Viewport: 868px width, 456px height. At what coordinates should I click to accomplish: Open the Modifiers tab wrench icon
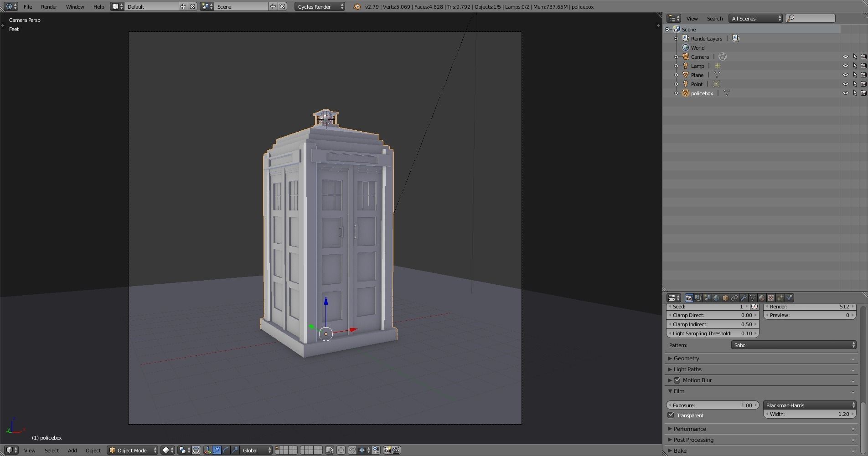tap(744, 298)
